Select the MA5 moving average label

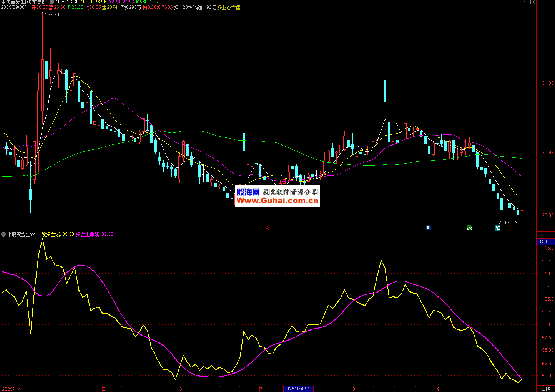[67, 2]
